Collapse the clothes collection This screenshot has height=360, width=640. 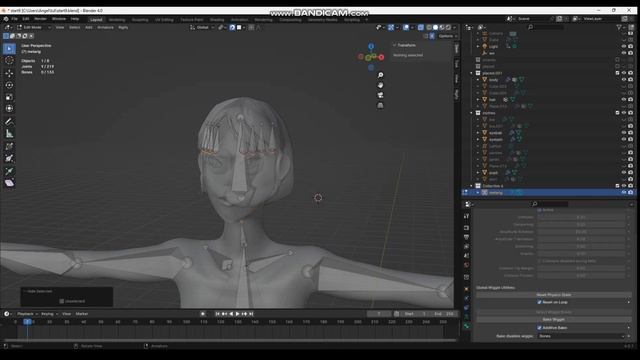[x=471, y=113]
